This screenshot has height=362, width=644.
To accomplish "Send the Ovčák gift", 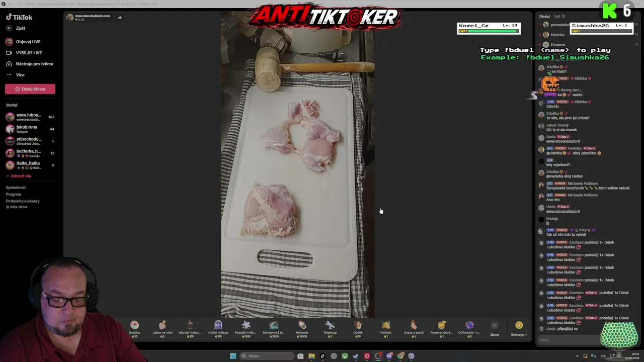I will click(358, 328).
